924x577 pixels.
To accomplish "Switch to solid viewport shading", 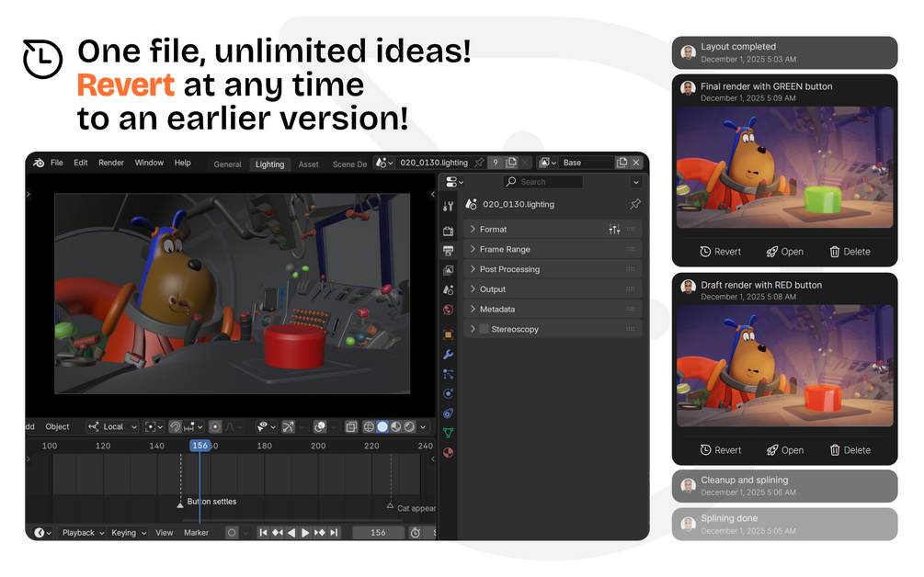I will pos(382,427).
